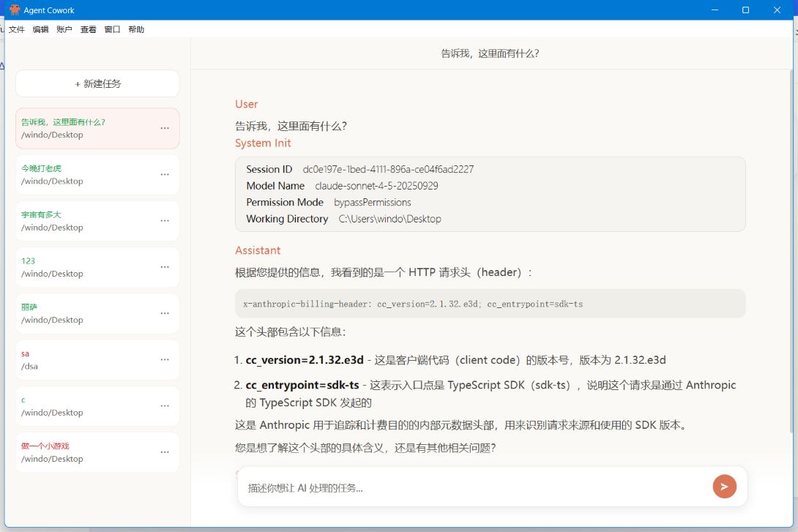The image size is (798, 532).
Task: Select the c task
Action: tap(97, 406)
